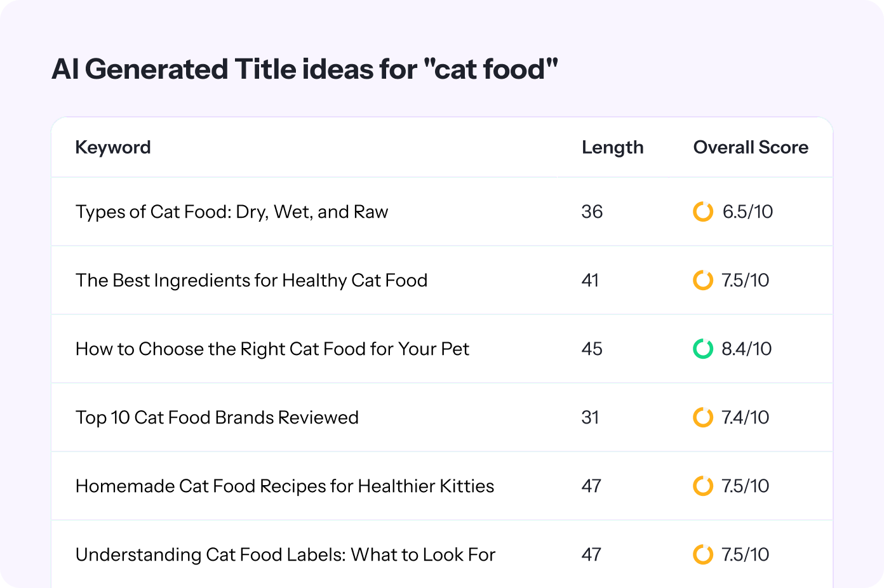This screenshot has height=588, width=884.
Task: Pick 'Homemade Cat Food Recipes for Healthier Kitties'
Action: [285, 486]
